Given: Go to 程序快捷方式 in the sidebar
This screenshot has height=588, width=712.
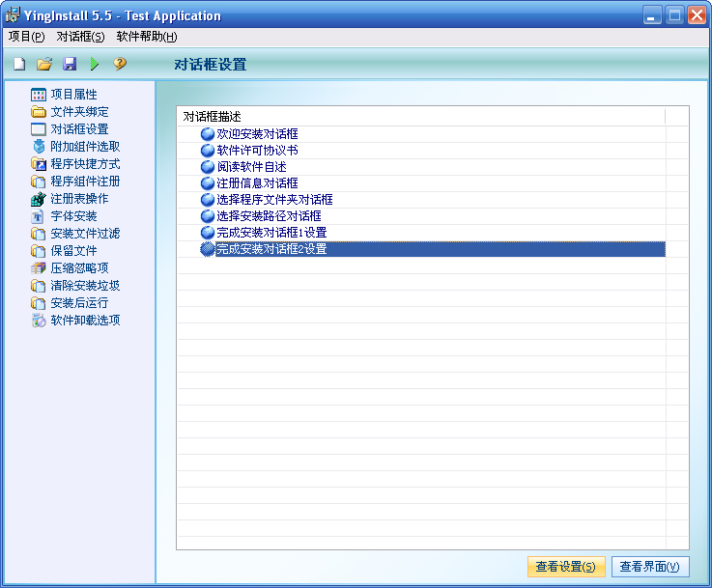Looking at the screenshot, I should (85, 164).
